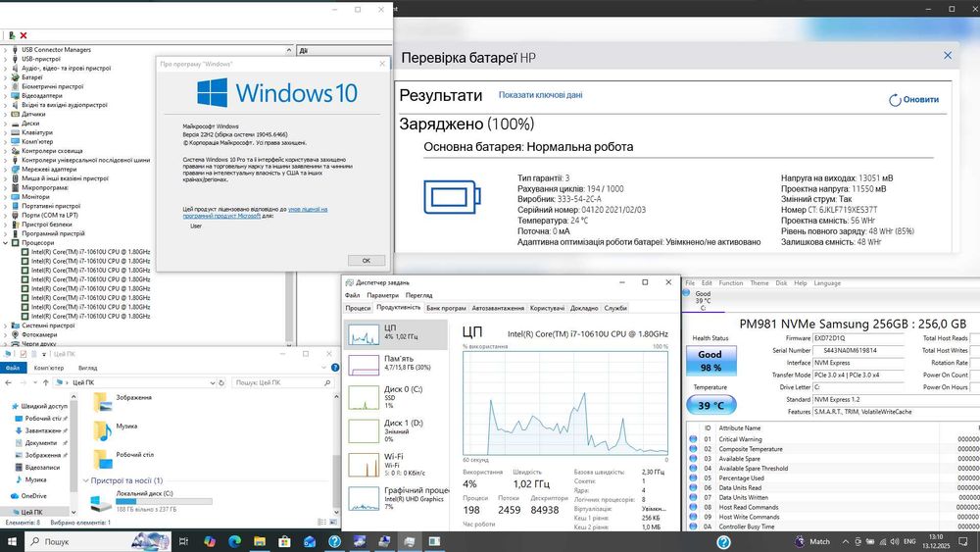
Task: Expand Мережеві адаптери category
Action: (6, 169)
